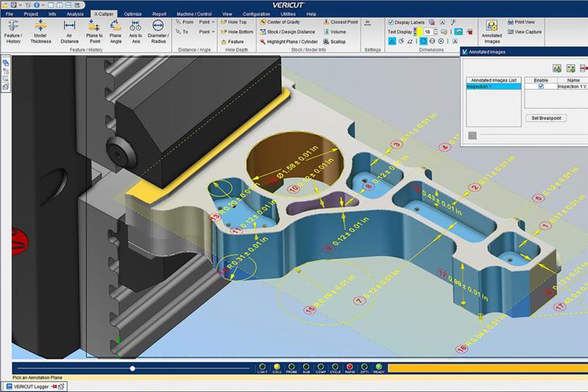Screen dimensions: 588x392
Task: Select the Model Thickness measurement tool
Action: (x=40, y=32)
